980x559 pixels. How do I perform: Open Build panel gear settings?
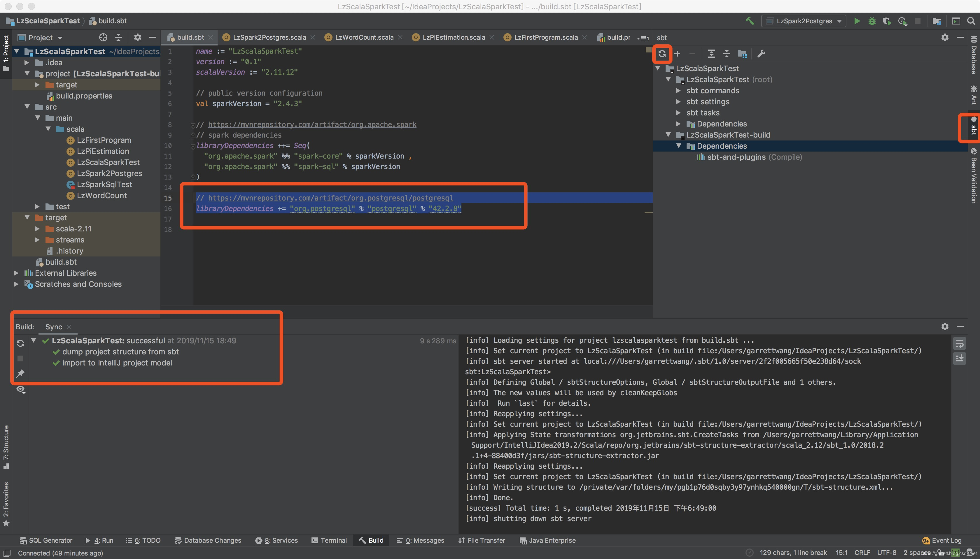click(945, 326)
